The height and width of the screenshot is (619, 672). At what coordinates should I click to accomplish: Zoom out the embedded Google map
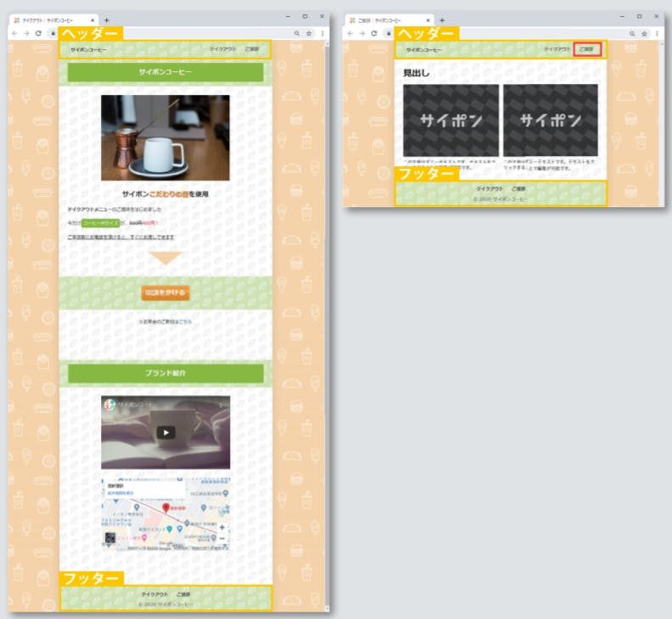[x=222, y=538]
